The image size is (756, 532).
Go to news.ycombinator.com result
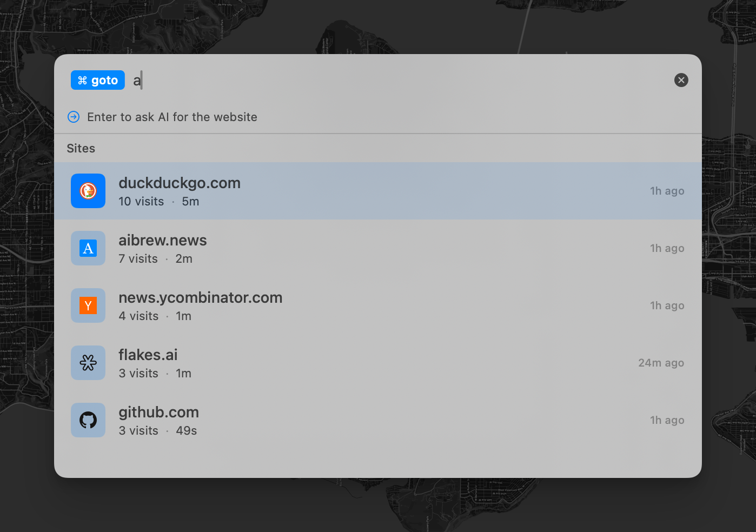click(x=200, y=298)
